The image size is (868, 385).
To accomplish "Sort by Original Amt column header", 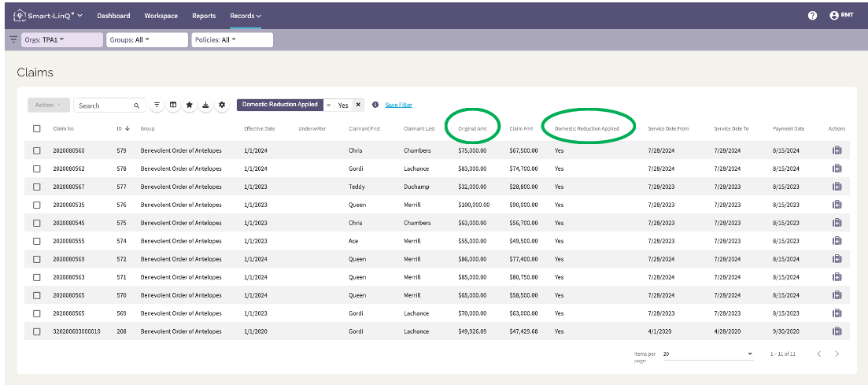I will pos(472,128).
